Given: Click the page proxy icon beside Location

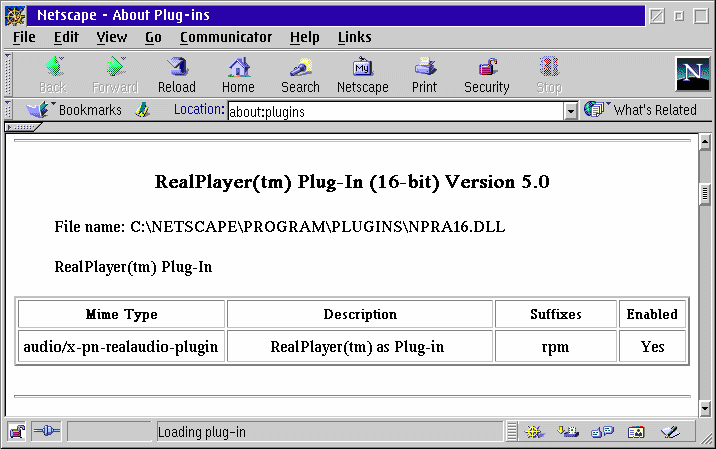Looking at the screenshot, I should [142, 110].
